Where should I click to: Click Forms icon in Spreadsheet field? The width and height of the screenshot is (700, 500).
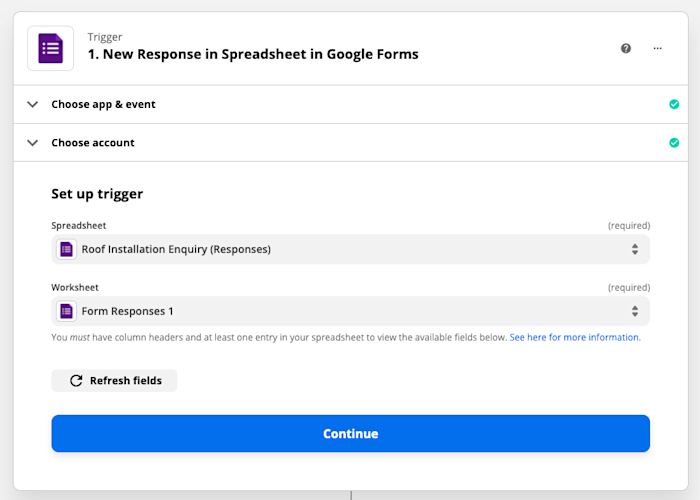coord(67,249)
